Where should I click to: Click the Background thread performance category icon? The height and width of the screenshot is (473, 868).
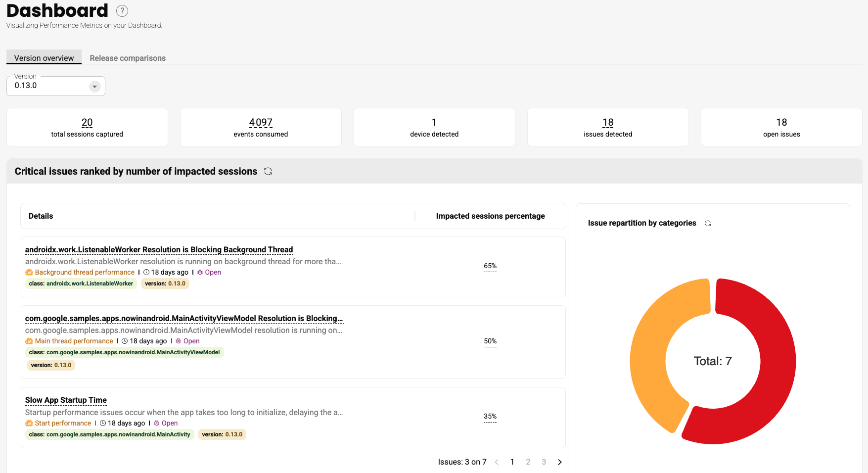pyautogui.click(x=29, y=273)
